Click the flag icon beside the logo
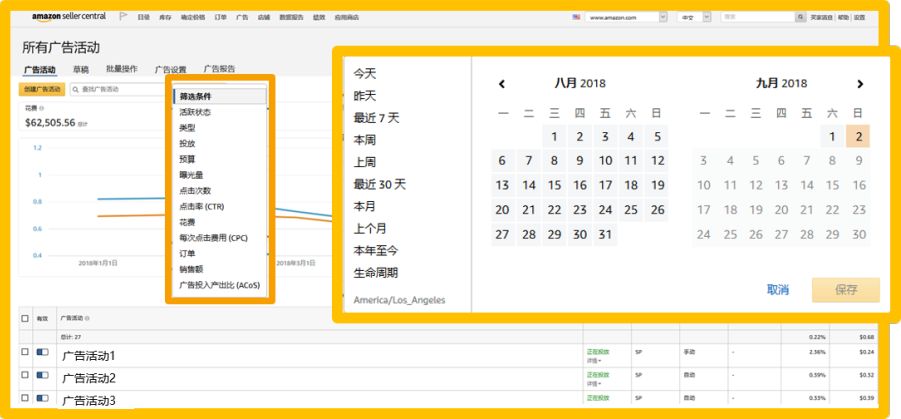Viewport: 901px width, 419px height. 123,17
